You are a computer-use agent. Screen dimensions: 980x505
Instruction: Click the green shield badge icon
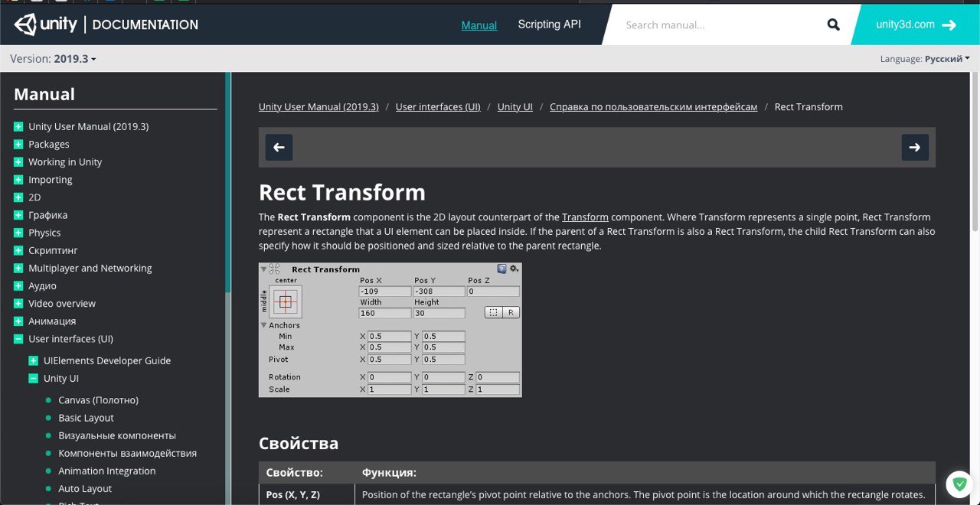(x=959, y=484)
